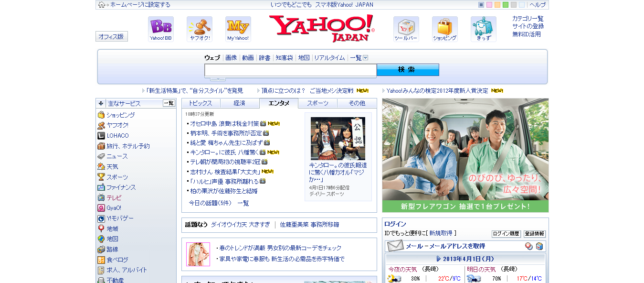The image size is (644, 283).
Task: Click the ショッピング icon in services sidebar
Action: (101, 115)
